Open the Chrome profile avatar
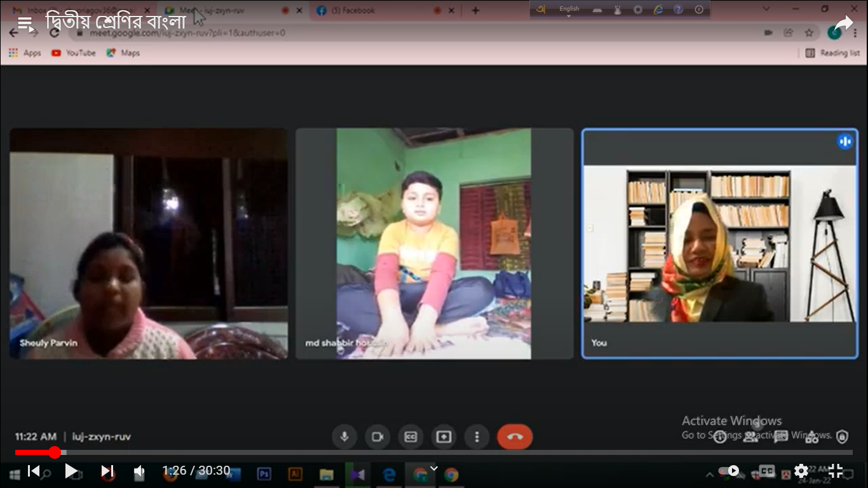The height and width of the screenshot is (488, 868). (834, 32)
